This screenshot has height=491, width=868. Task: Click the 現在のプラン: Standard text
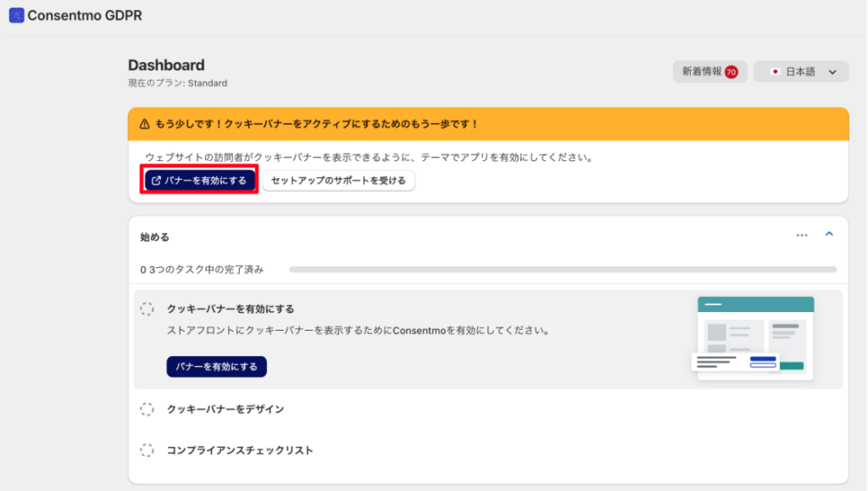pyautogui.click(x=178, y=83)
